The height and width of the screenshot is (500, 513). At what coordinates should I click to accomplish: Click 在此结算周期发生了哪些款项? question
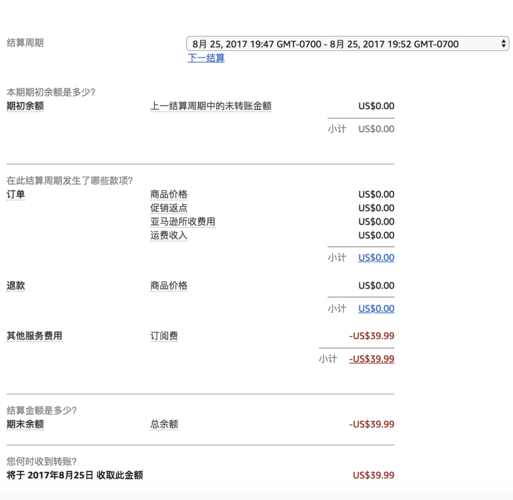coord(70,181)
